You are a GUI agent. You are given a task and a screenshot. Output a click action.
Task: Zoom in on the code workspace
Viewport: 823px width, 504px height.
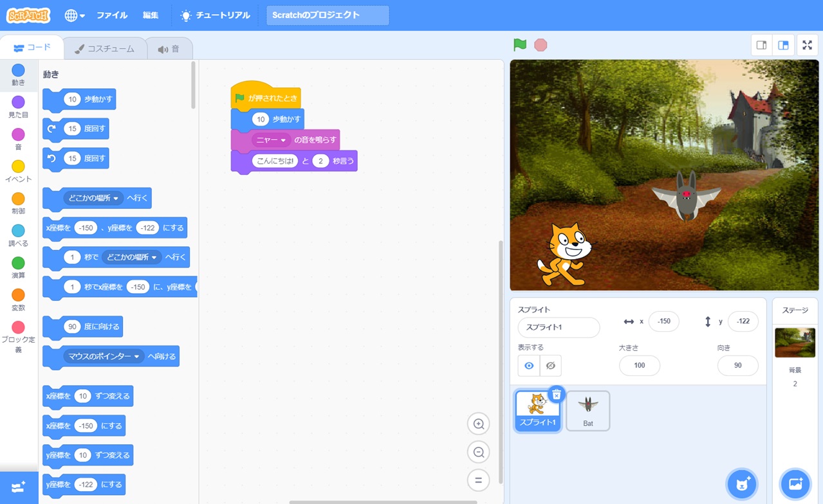(478, 424)
